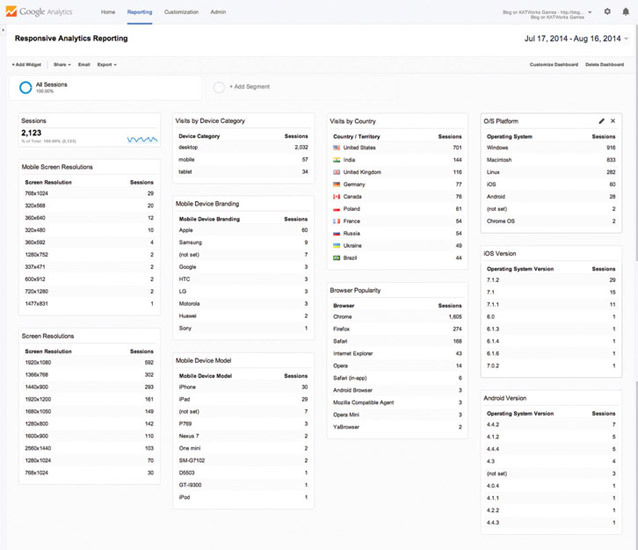Screen dimensions: 638x550
Task: Edit the O/S Platform widget with pencil icon
Action: (x=601, y=120)
